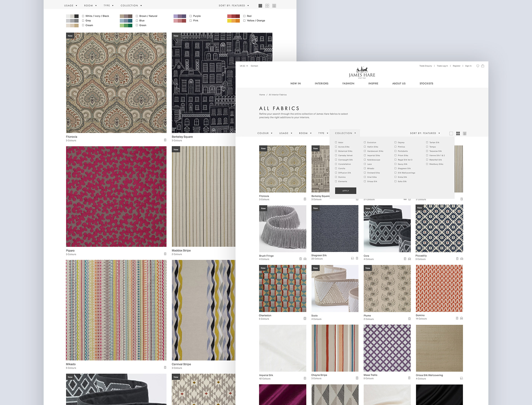Select dense grid view icon in back window
Viewport: 532px width, 405px height.
coord(274,6)
